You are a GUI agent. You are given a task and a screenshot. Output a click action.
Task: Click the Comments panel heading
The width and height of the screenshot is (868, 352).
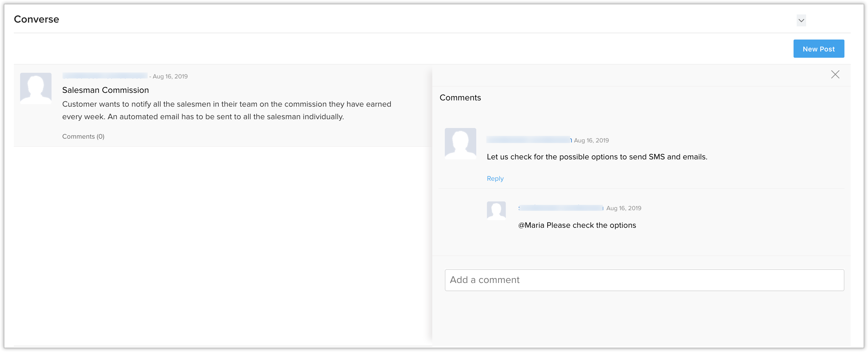click(460, 98)
